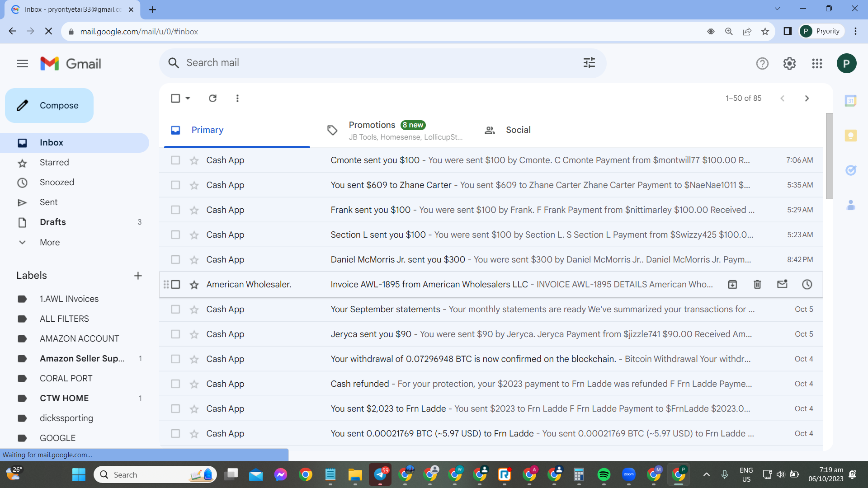Tick checkbox for Zhane Carter $609 email
Image resolution: width=868 pixels, height=488 pixels.
175,185
